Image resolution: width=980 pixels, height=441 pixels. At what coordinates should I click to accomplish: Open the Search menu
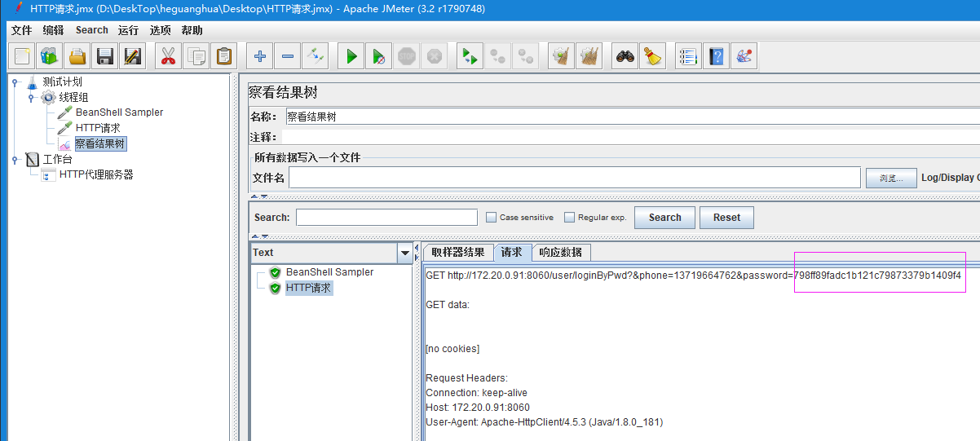pyautogui.click(x=92, y=30)
